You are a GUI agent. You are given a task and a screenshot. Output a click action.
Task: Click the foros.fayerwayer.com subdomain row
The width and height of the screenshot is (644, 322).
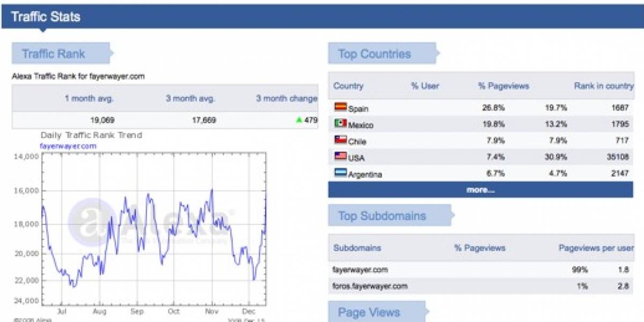click(x=481, y=286)
